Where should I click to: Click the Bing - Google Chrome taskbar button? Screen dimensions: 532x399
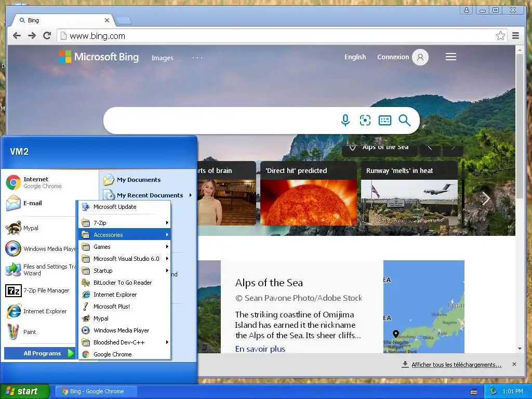[96, 392]
